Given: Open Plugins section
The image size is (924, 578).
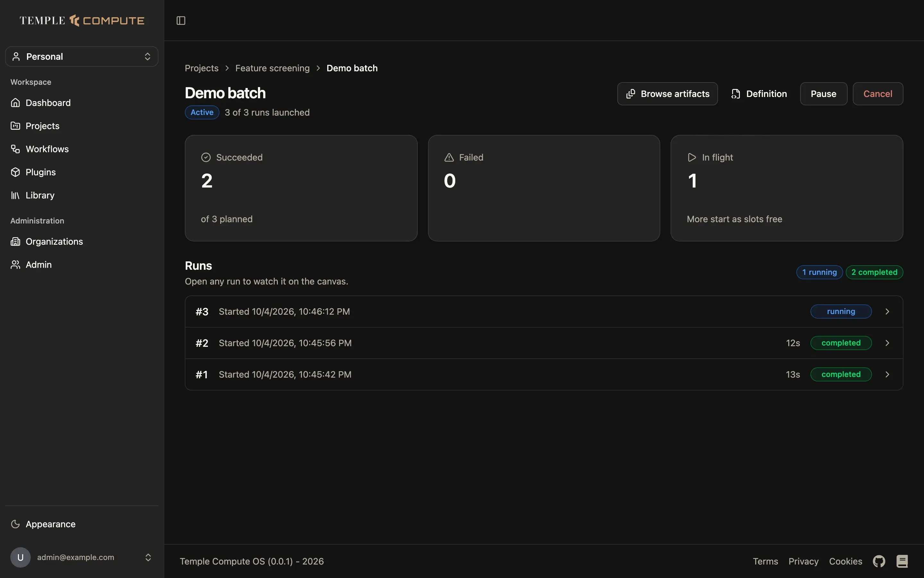Looking at the screenshot, I should click(82, 172).
